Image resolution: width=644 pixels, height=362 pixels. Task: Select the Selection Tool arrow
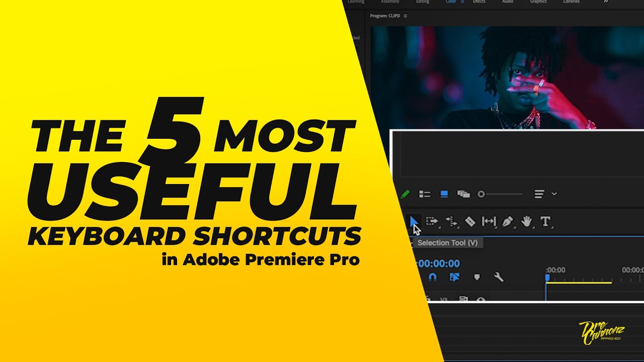(414, 221)
